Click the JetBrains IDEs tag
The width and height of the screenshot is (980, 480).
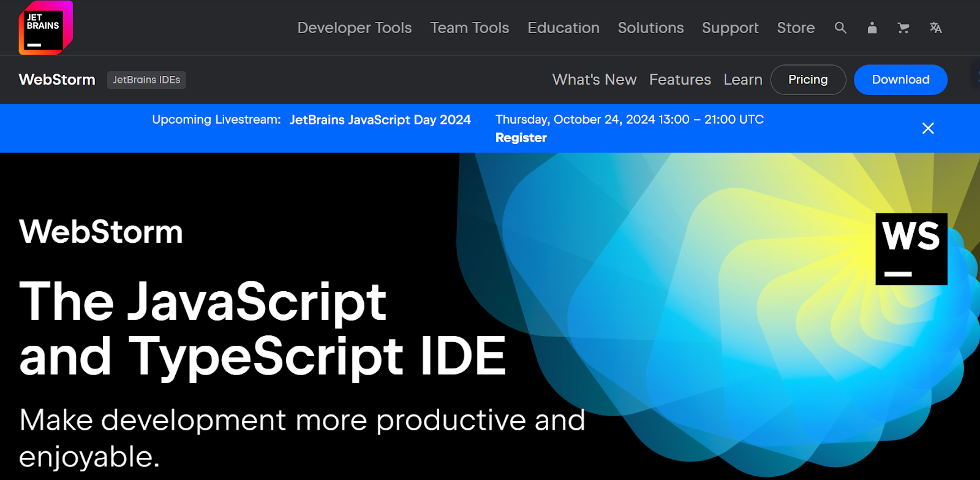pos(146,80)
